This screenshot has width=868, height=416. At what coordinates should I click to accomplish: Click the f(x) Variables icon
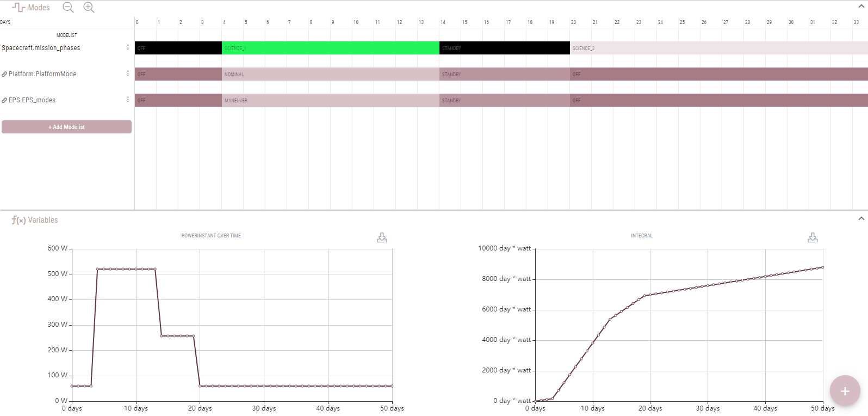[18, 220]
